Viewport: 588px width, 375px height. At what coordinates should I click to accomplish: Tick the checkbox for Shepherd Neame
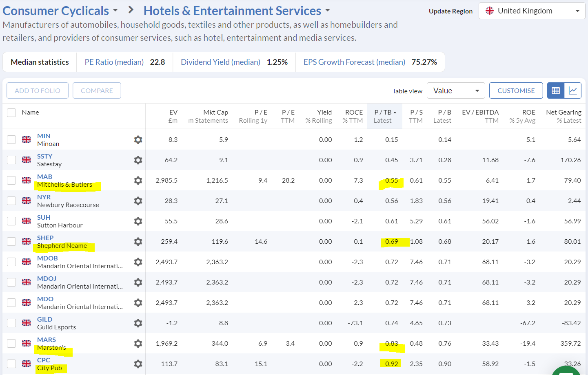click(x=11, y=241)
